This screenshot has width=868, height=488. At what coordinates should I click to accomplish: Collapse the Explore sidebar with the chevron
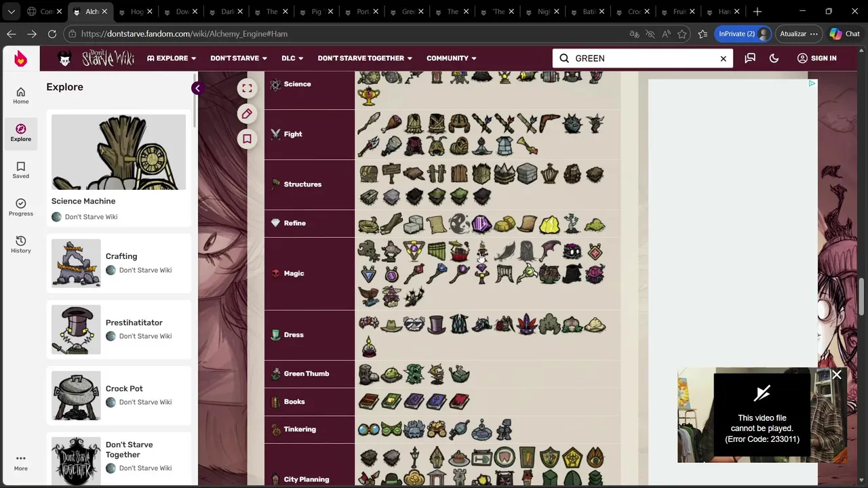(197, 88)
